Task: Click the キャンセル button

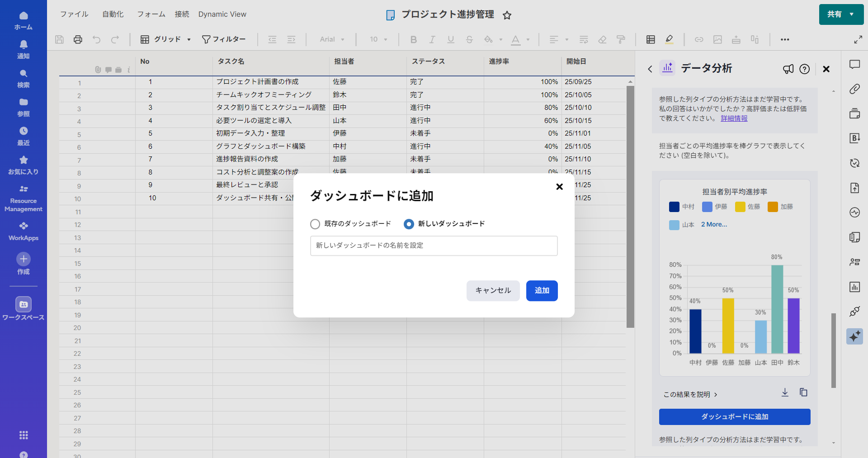Action: coord(493,291)
